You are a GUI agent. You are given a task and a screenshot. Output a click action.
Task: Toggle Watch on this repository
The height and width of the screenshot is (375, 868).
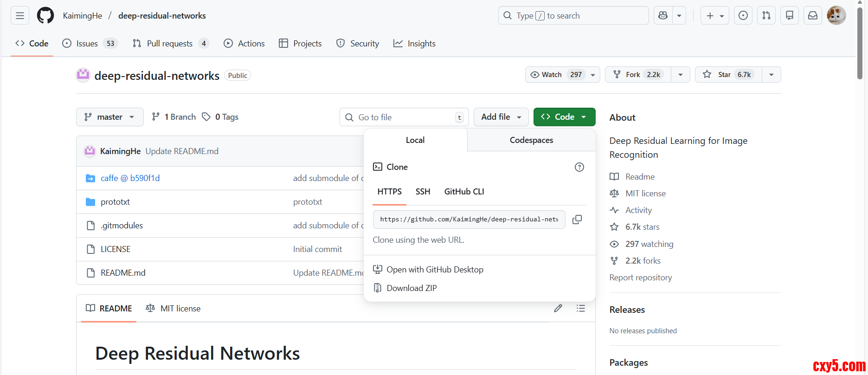[x=557, y=75]
